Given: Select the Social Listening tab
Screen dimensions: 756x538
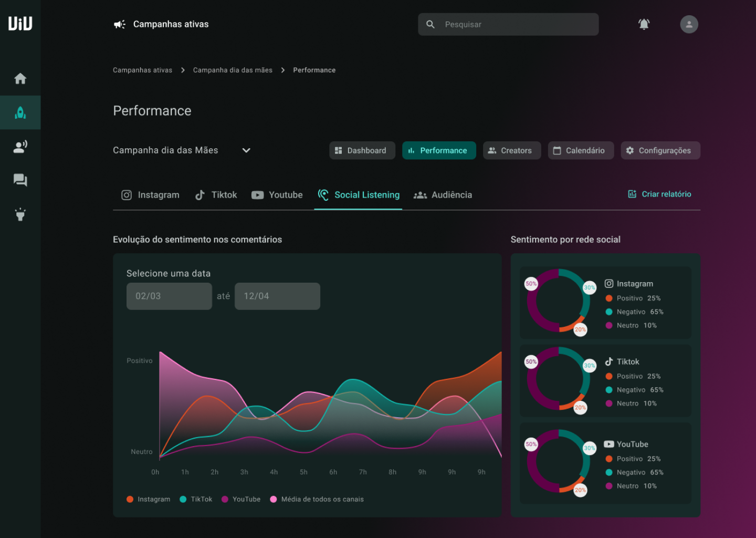Looking at the screenshot, I should tap(359, 195).
